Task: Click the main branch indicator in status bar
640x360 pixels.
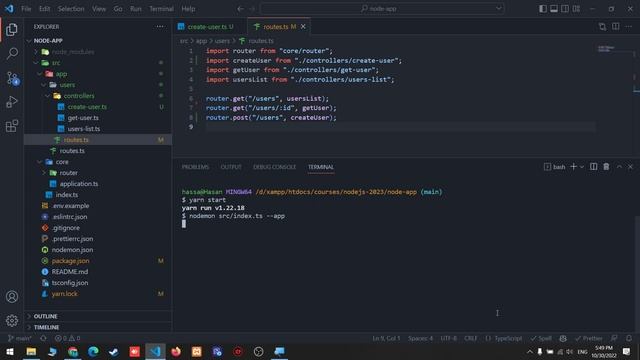Action: coord(20,338)
